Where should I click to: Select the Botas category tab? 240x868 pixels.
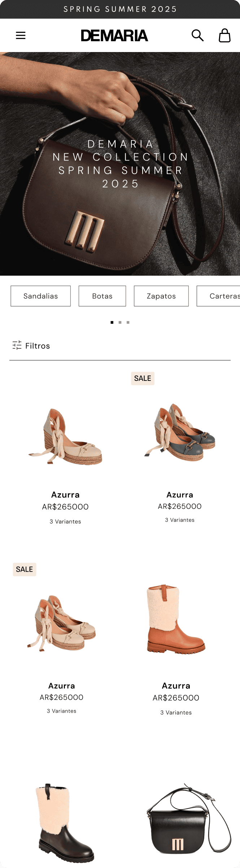click(x=102, y=296)
